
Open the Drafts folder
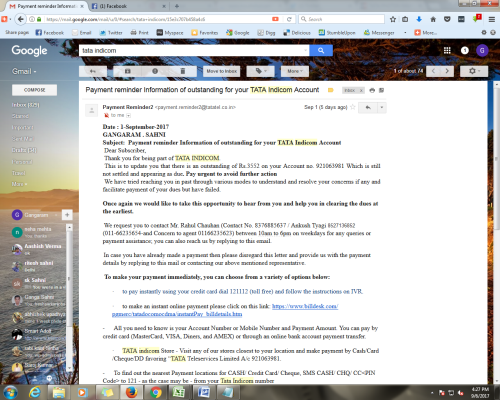click(24, 150)
